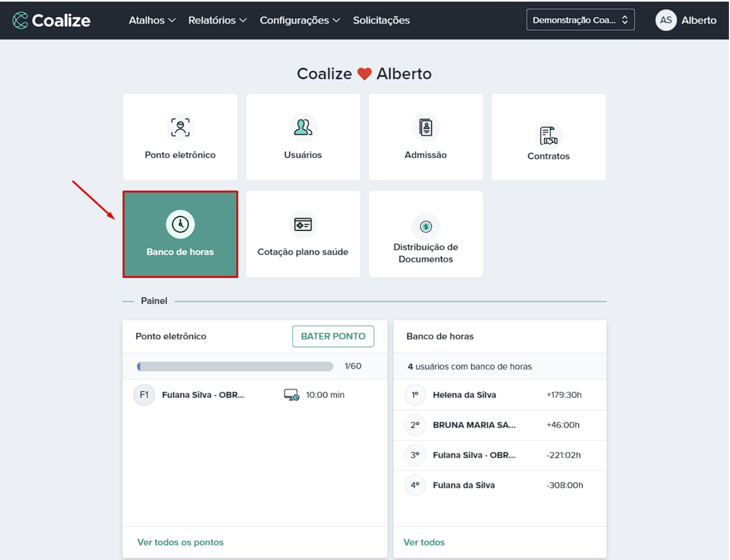Open Ver todos link under Banco de horas
Screen dimensions: 730x560
[424, 542]
